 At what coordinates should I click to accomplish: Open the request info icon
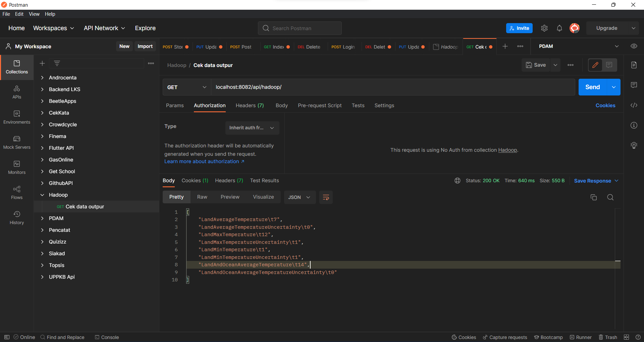tap(634, 125)
